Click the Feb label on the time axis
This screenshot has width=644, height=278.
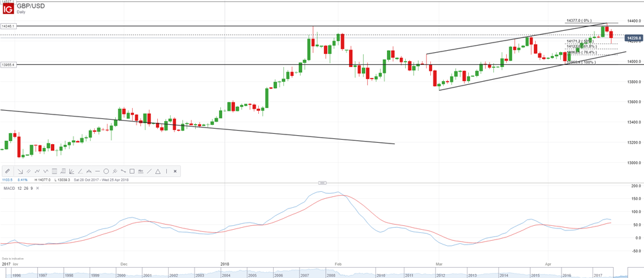pyautogui.click(x=337, y=263)
